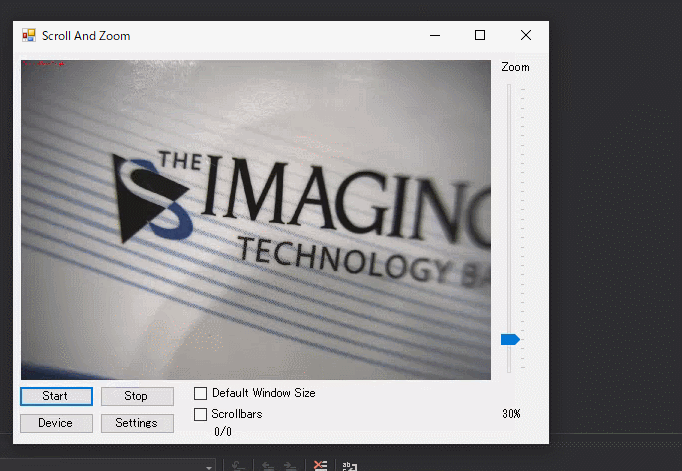Click the Stop button
This screenshot has width=682, height=471.
click(137, 396)
